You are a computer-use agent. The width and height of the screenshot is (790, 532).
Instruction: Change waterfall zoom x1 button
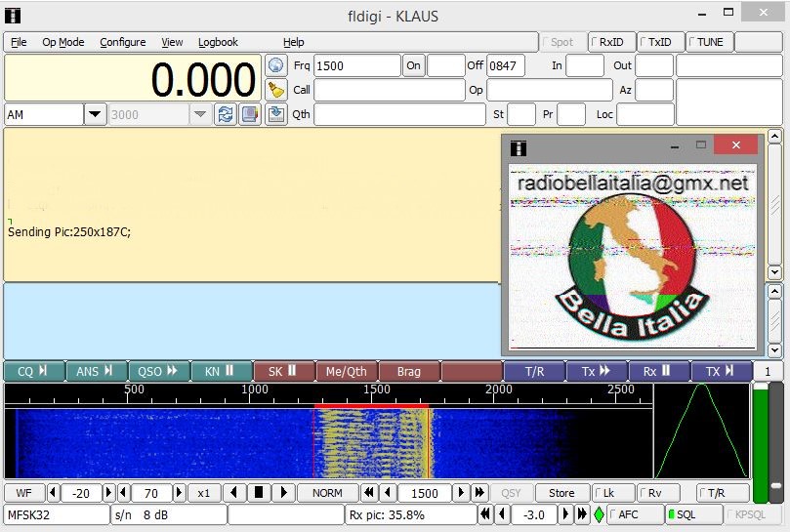[203, 493]
